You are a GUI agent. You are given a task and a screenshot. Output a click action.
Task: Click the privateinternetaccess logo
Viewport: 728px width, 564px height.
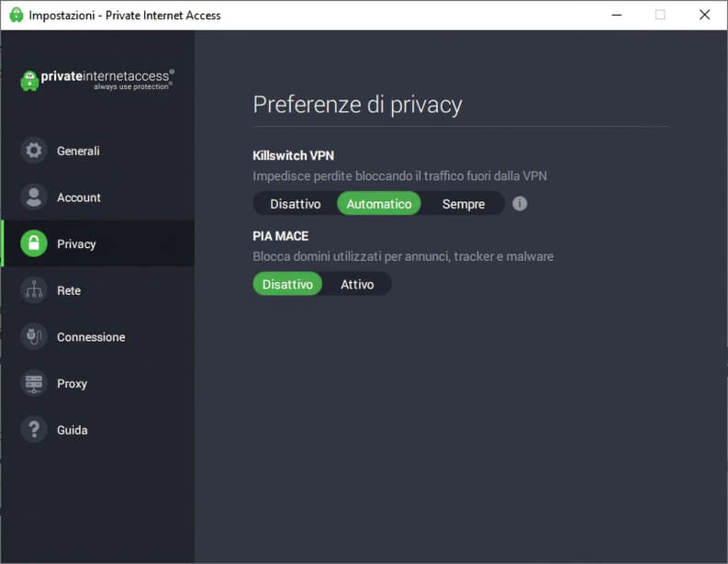click(97, 80)
